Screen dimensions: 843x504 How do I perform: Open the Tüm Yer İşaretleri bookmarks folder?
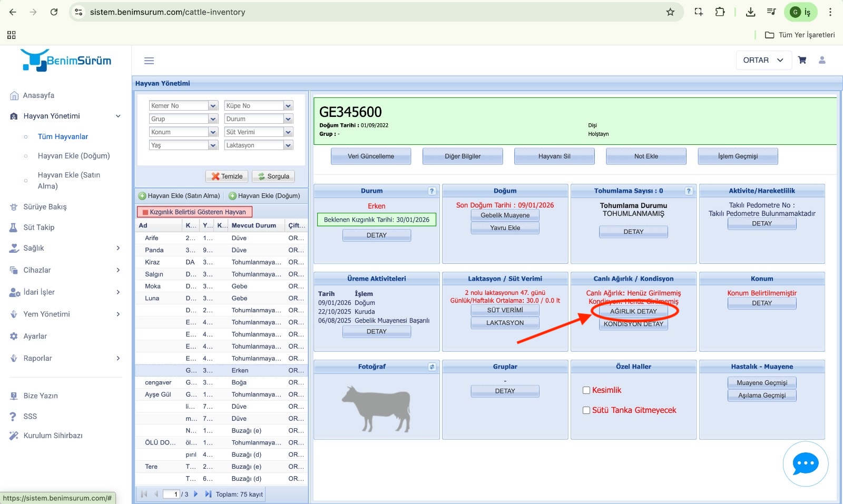click(x=800, y=35)
